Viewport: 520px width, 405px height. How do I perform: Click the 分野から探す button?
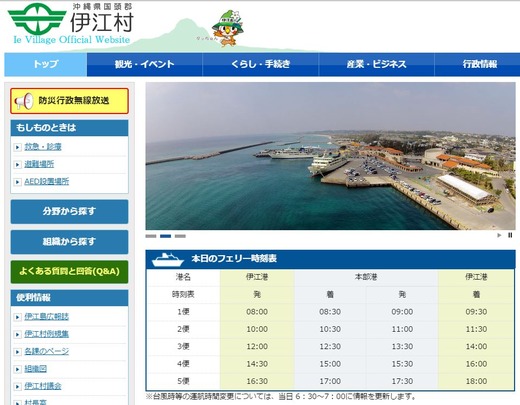pyautogui.click(x=69, y=212)
